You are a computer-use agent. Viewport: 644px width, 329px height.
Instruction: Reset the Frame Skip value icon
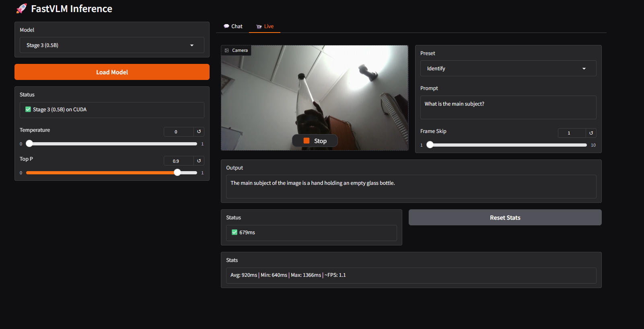(x=591, y=133)
